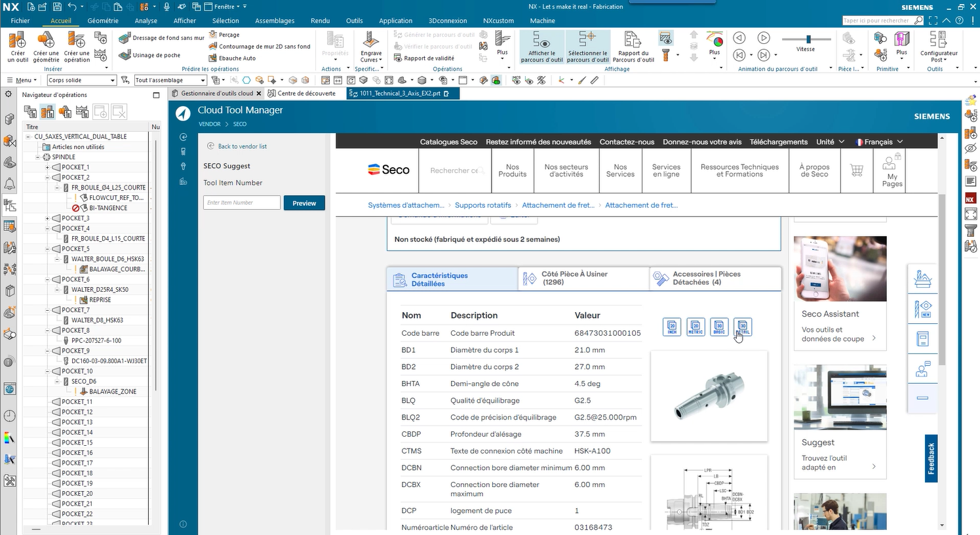Expand the POCKET_3 tree node
980x535 pixels.
(x=47, y=218)
